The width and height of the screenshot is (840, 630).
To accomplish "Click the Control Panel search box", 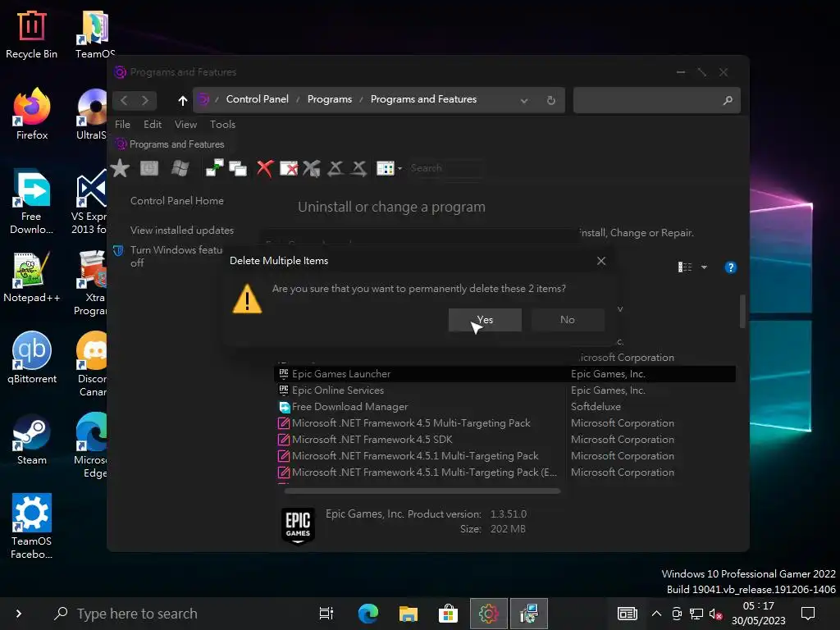I will click(x=657, y=100).
